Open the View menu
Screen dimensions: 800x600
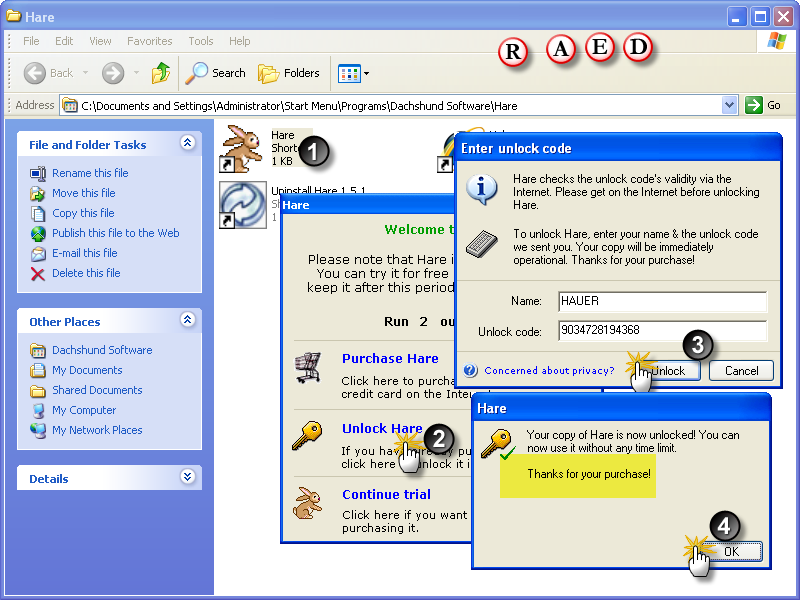[x=100, y=41]
